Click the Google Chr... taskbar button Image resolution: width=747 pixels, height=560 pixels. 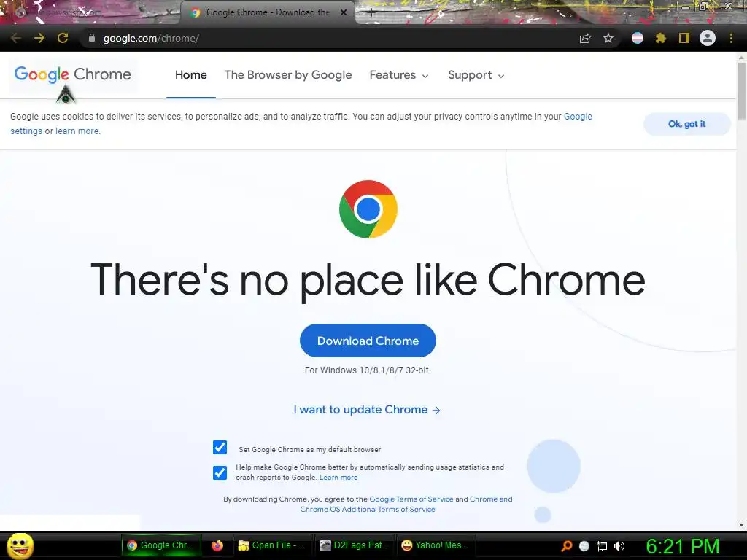point(161,545)
